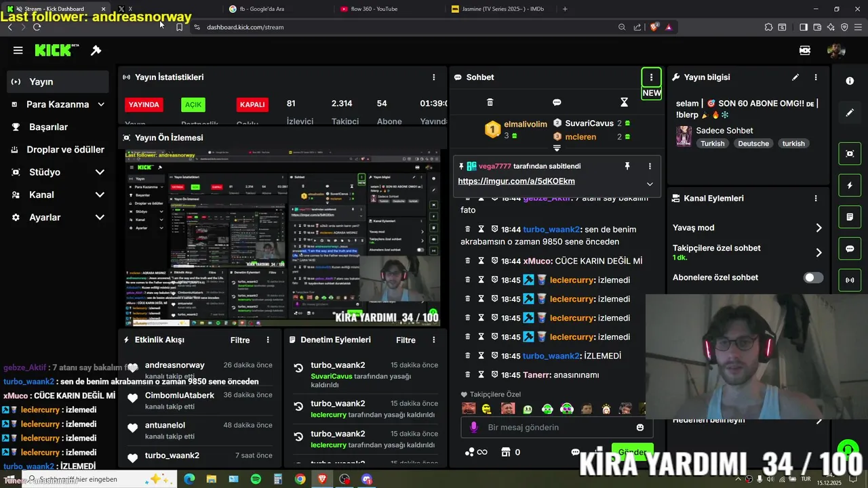
Task: Delete Tanerr's message with trash icon
Action: tap(467, 375)
